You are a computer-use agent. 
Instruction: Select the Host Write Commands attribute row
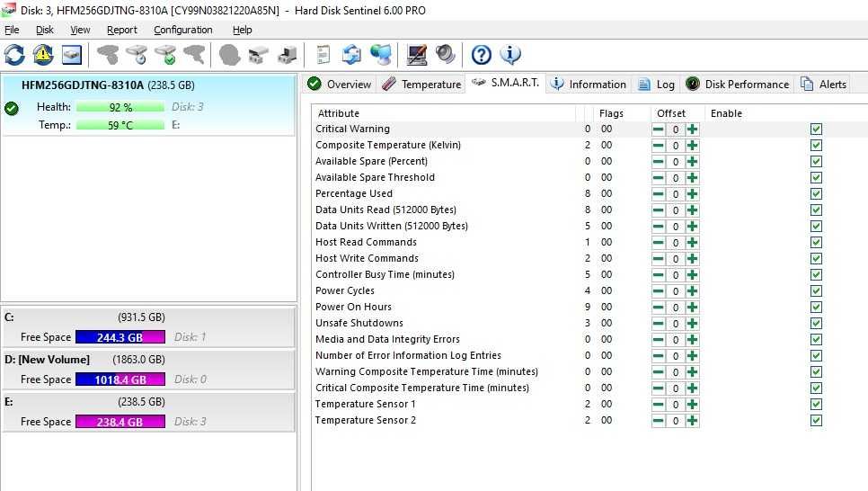(589, 258)
